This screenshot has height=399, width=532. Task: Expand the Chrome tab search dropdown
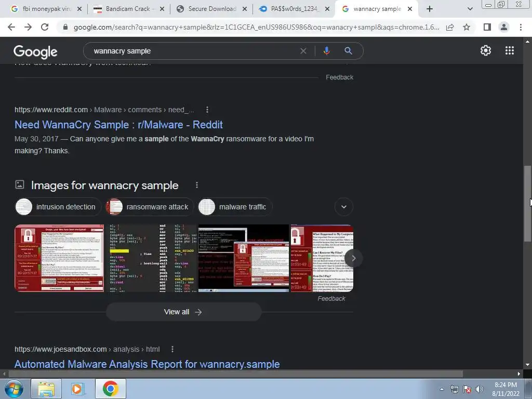pos(470,9)
